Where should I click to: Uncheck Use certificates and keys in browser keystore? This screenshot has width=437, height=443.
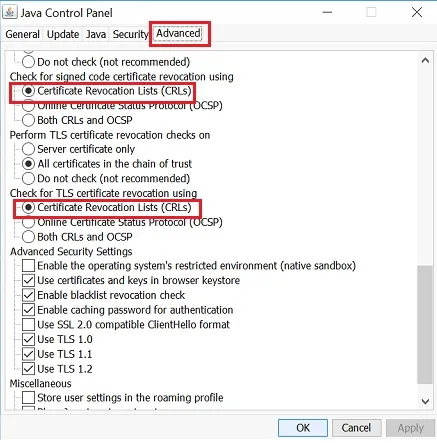pos(28,280)
